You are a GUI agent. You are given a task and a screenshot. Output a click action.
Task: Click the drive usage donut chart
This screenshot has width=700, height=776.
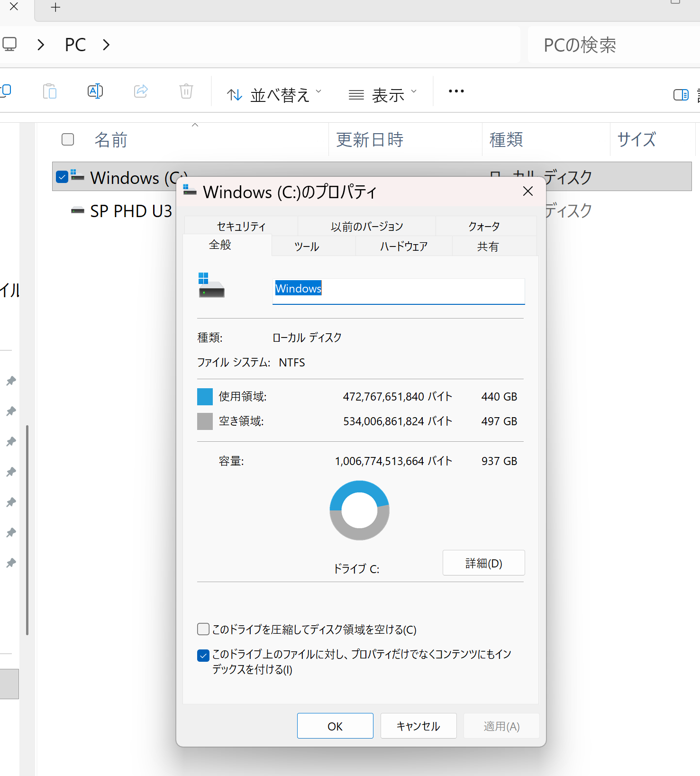coord(359,510)
